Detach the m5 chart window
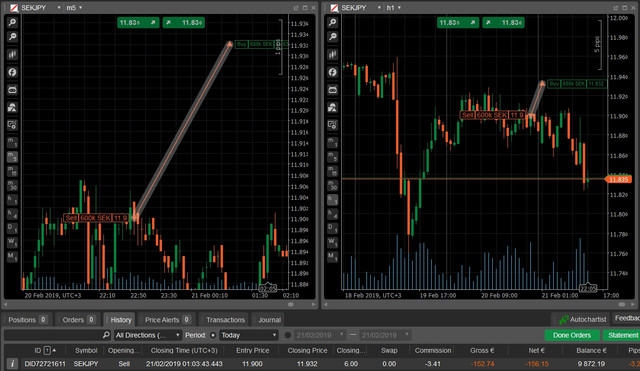Screen dimensions: 640x371 296,8
